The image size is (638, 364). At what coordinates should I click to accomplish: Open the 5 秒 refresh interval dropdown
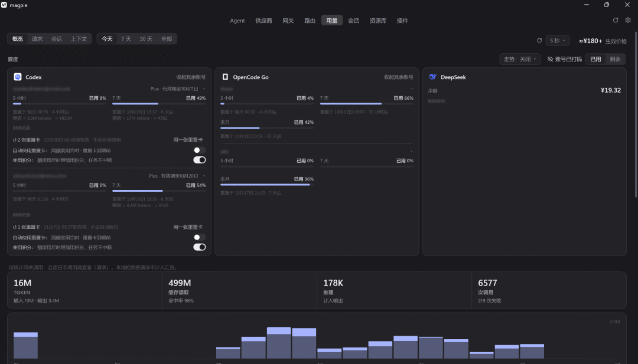click(x=558, y=41)
